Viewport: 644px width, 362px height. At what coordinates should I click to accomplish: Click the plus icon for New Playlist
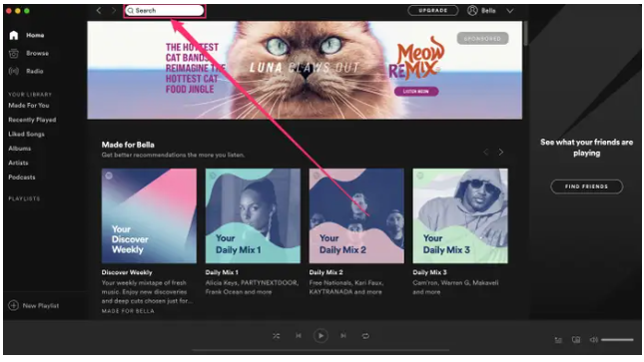pos(14,305)
